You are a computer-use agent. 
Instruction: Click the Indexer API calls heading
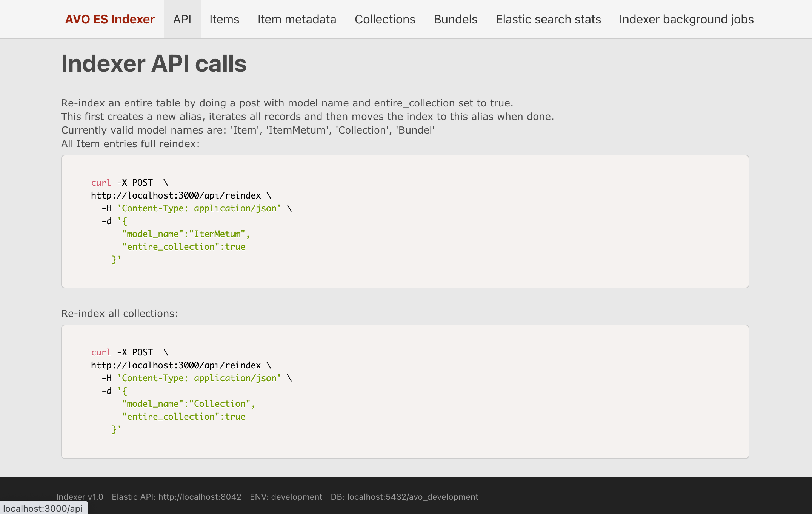pyautogui.click(x=154, y=63)
